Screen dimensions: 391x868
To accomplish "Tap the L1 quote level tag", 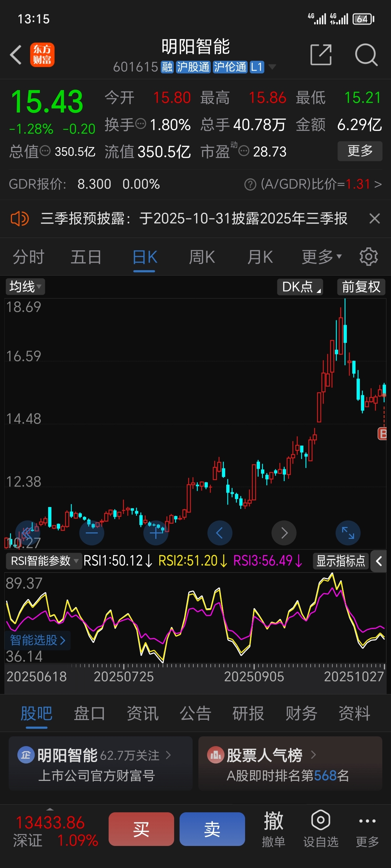I will click(257, 67).
